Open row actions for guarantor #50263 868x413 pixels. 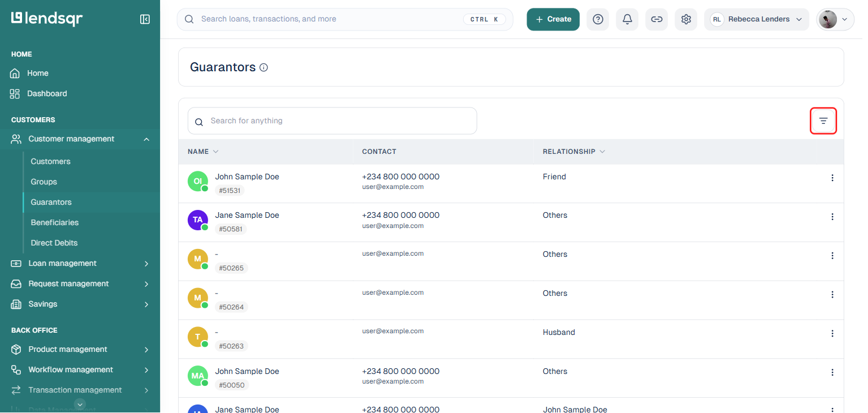[832, 334]
